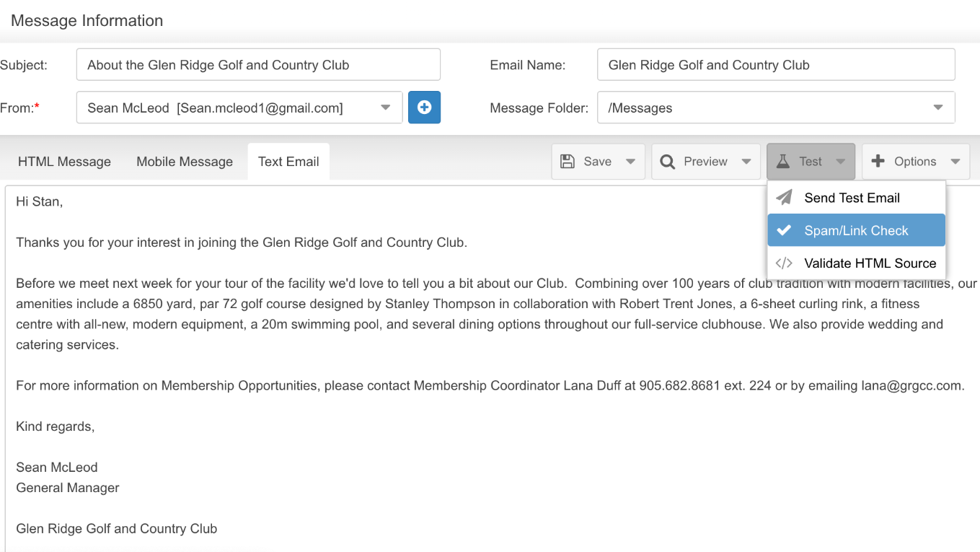This screenshot has height=552, width=980.
Task: Switch to the HTML Message tab
Action: click(64, 162)
